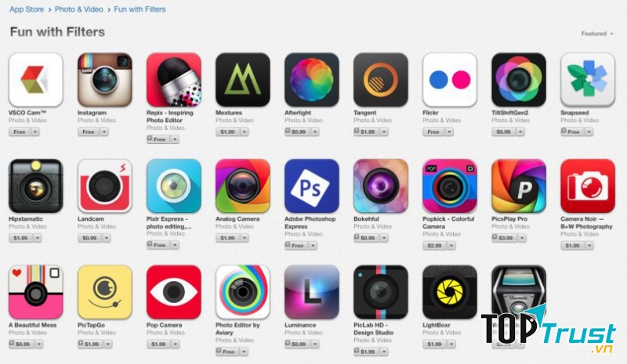Expand dropdown arrow beside Mextures price
The image size is (627, 364).
(245, 132)
